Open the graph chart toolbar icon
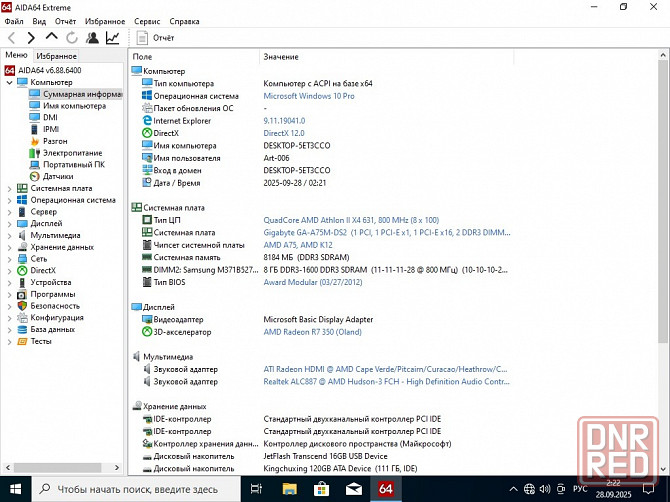The width and height of the screenshot is (670, 502). pos(112,38)
